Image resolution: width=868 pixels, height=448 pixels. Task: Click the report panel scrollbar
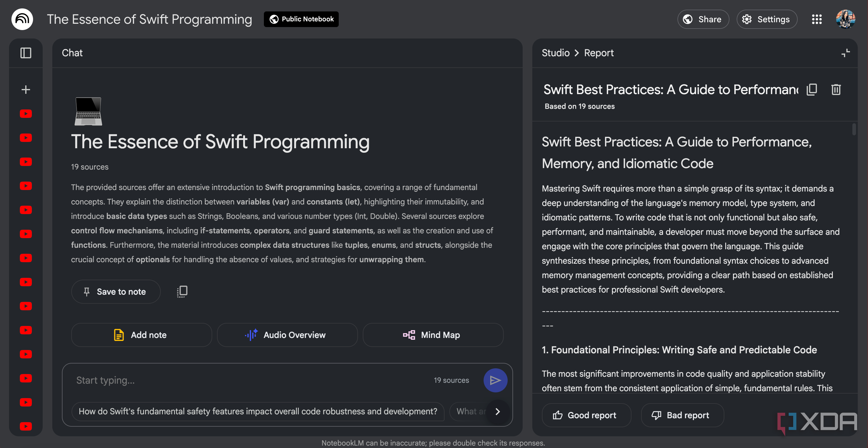tap(854, 130)
